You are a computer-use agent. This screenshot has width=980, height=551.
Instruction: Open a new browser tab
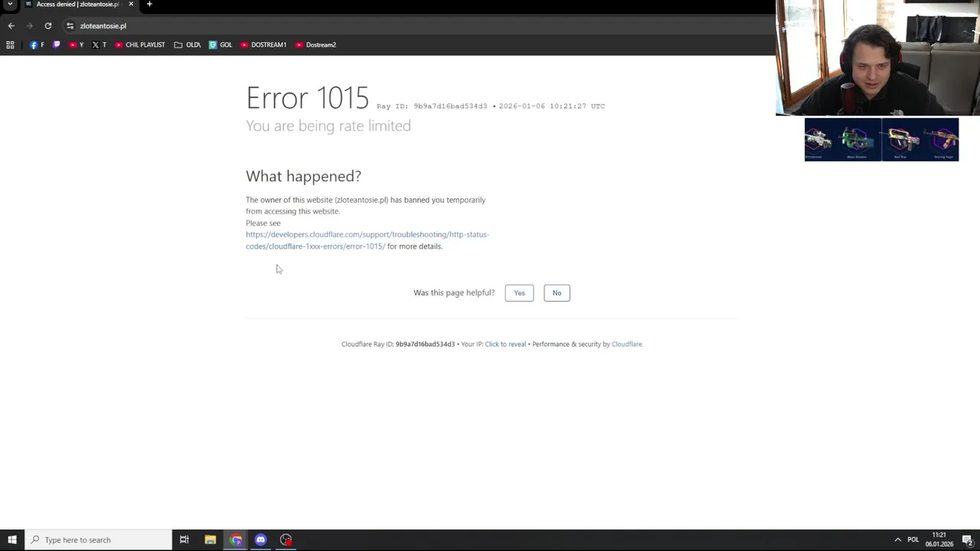[149, 4]
